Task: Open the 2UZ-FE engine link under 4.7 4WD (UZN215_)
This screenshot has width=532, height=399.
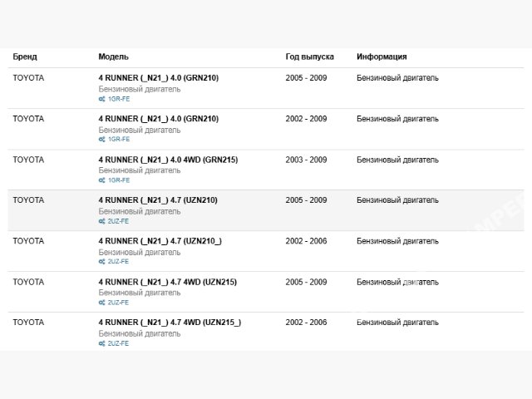Action: point(118,342)
